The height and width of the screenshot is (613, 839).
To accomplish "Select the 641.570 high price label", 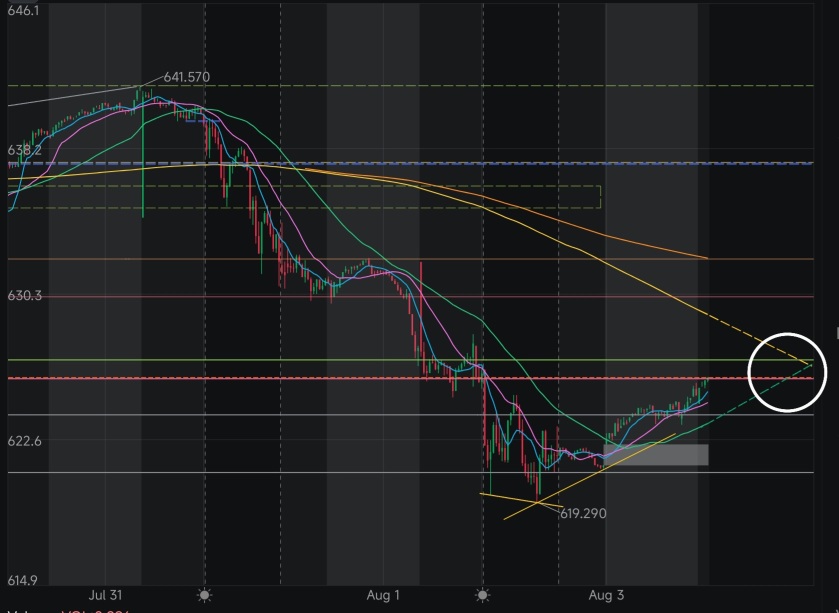I will point(186,77).
